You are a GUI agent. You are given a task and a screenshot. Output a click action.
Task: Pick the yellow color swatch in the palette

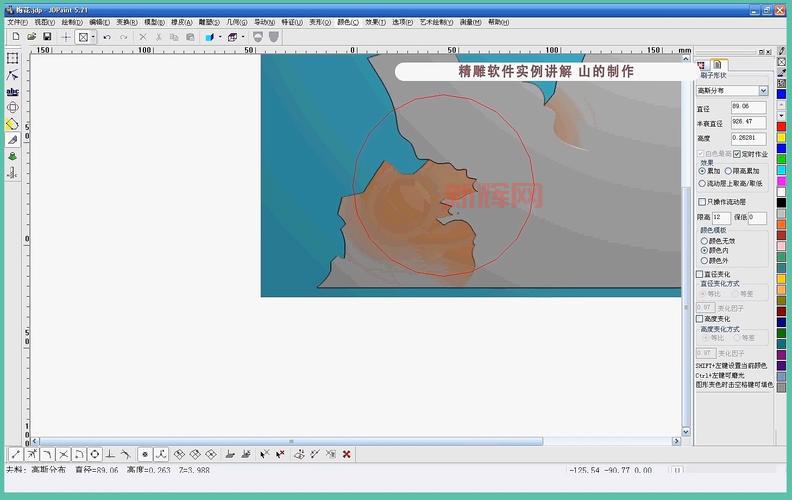pyautogui.click(x=781, y=138)
